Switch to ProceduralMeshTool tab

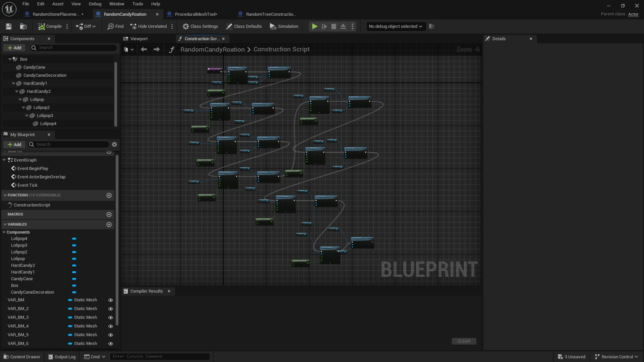[196, 14]
